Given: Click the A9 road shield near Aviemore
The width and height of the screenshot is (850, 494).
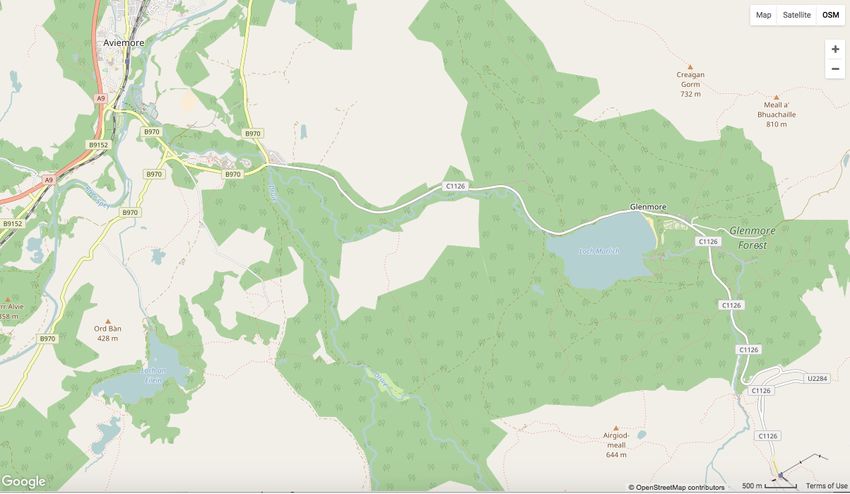Looking at the screenshot, I should [x=100, y=98].
